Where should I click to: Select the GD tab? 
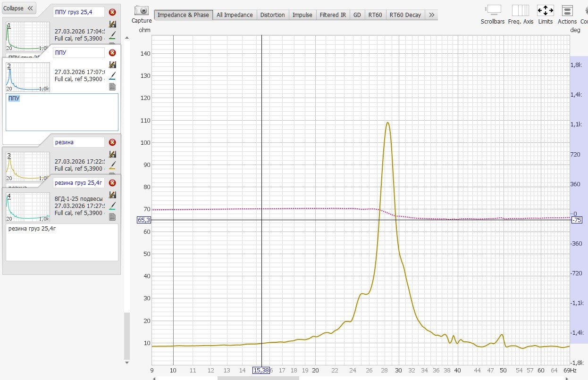point(357,15)
